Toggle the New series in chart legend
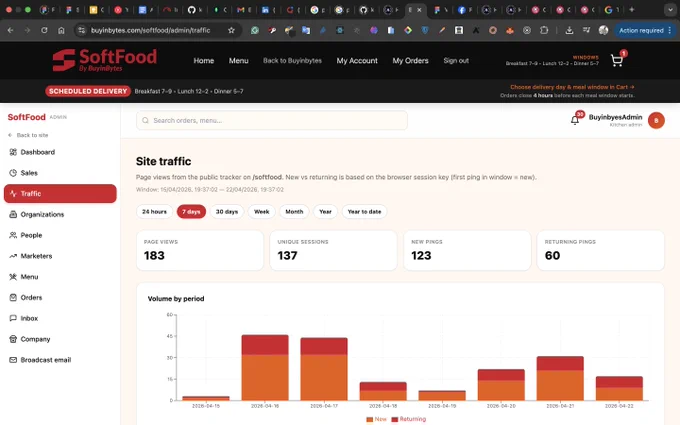Screen dimensions: 680x425 [376, 419]
